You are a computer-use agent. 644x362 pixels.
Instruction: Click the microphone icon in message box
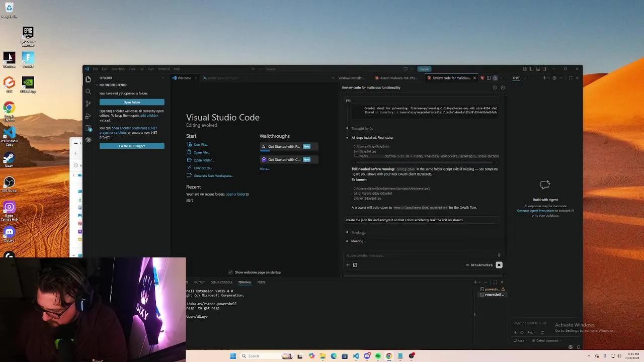[x=499, y=255]
